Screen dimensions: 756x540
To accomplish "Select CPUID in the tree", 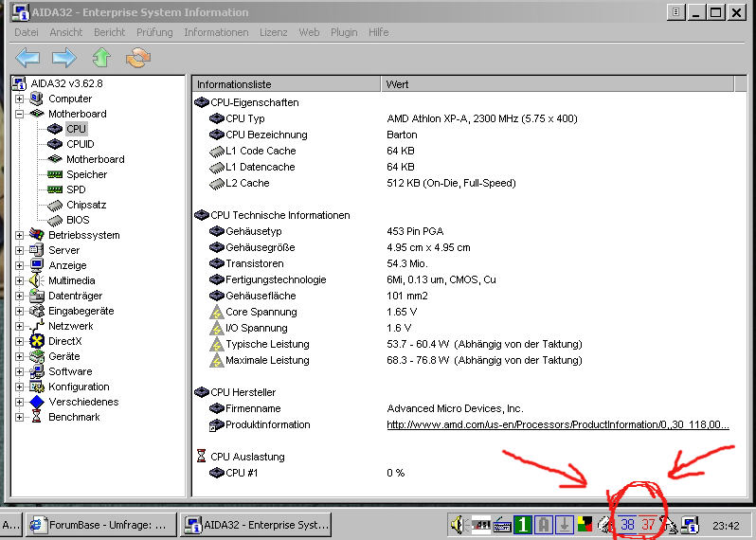I will point(80,144).
